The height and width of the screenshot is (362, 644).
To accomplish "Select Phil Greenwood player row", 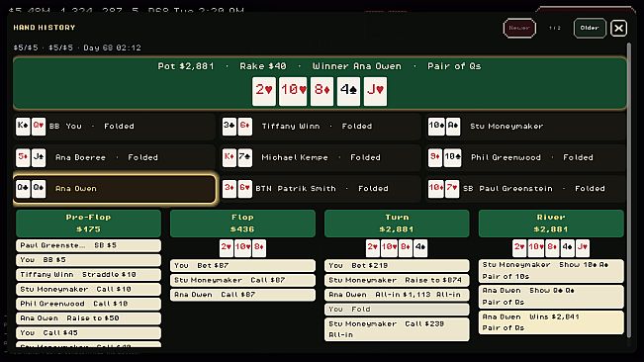I will [x=526, y=157].
